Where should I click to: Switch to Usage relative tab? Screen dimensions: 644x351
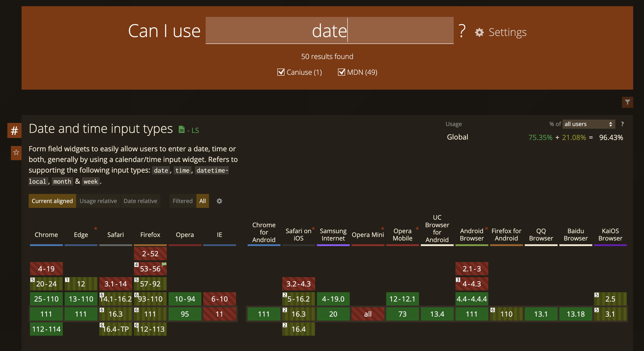[x=98, y=201]
